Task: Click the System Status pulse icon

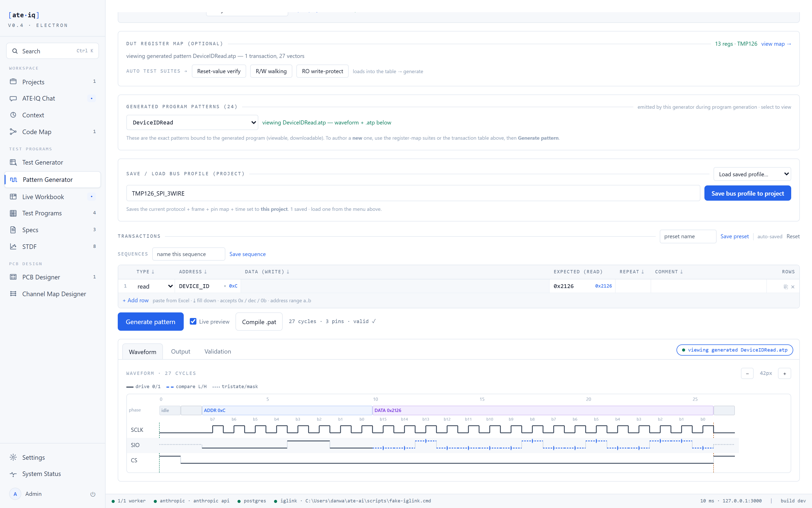Action: [x=13, y=474]
